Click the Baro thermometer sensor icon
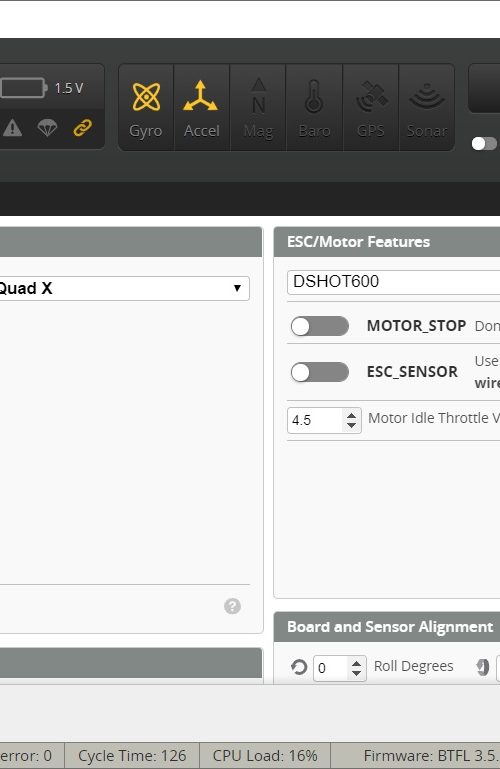 point(314,107)
